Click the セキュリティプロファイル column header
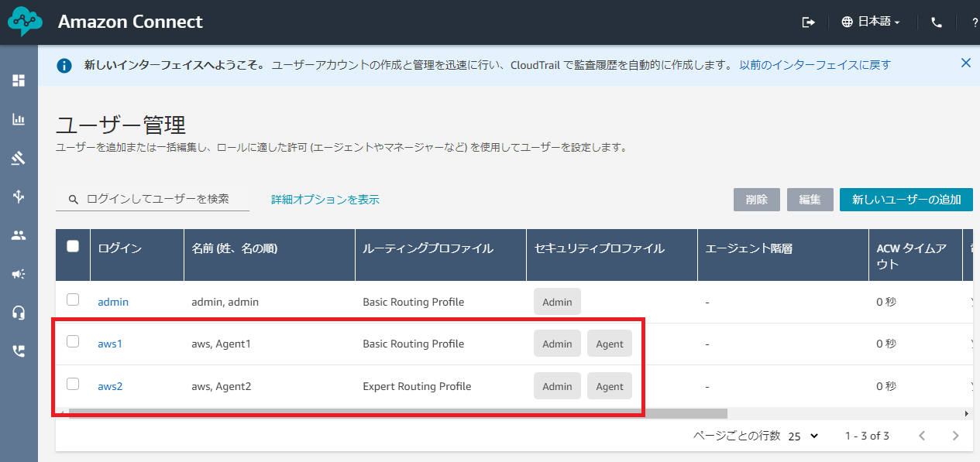980x462 pixels. pos(612,255)
